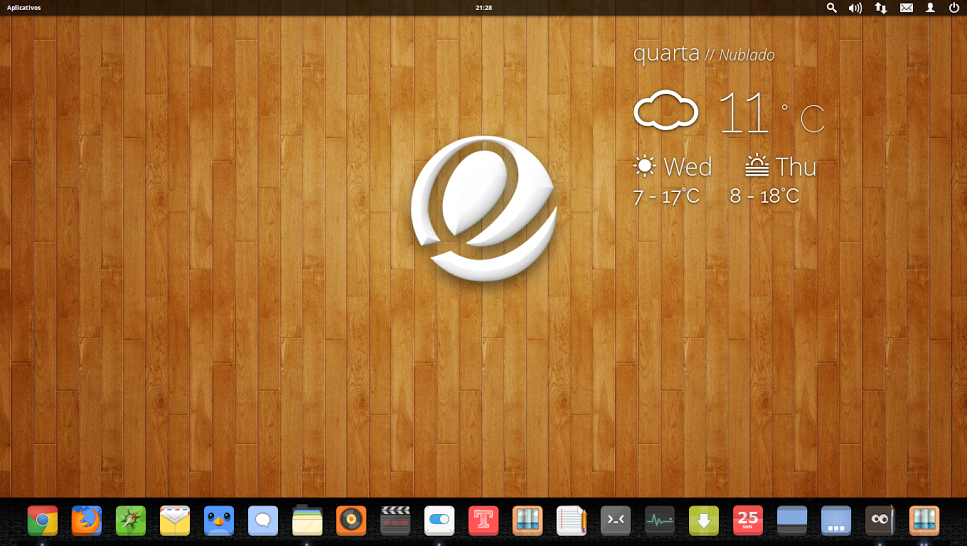The image size is (967, 546).
Task: Open the Aplicativos menu
Action: click(x=23, y=8)
